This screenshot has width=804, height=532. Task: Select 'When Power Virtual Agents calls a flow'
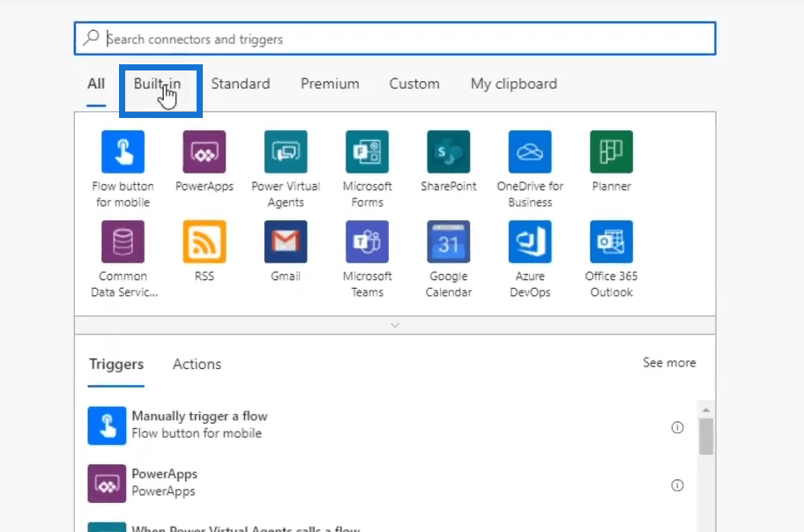click(246, 528)
